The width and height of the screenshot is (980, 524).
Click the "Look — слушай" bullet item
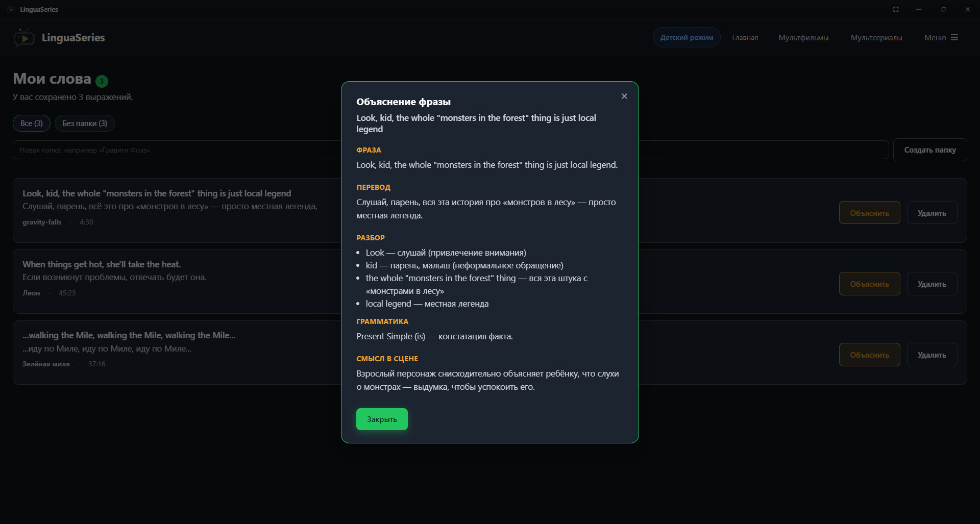coord(446,253)
